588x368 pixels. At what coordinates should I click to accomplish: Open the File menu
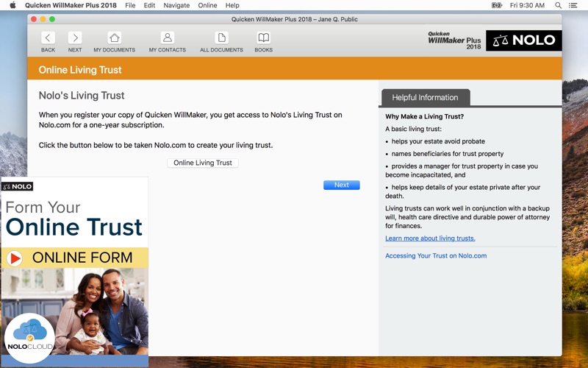click(x=130, y=5)
